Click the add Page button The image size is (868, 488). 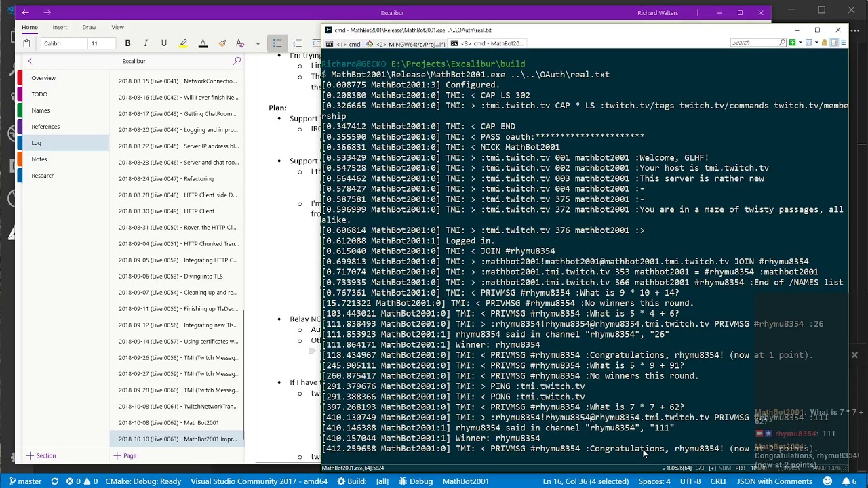pyautogui.click(x=125, y=455)
